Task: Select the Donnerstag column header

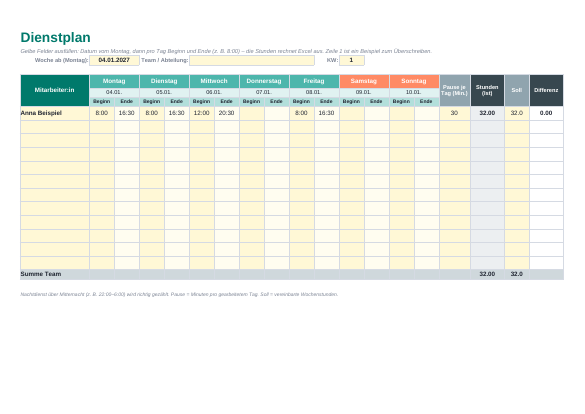Action: coord(264,81)
